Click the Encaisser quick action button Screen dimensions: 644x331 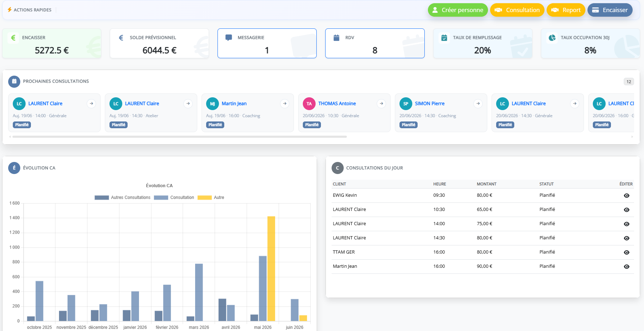(x=610, y=10)
